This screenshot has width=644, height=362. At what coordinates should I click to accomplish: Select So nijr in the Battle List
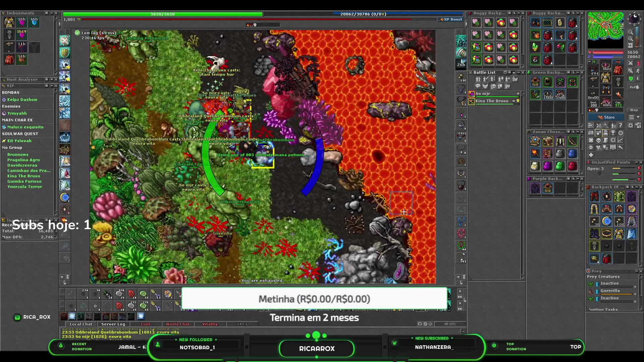click(495, 94)
